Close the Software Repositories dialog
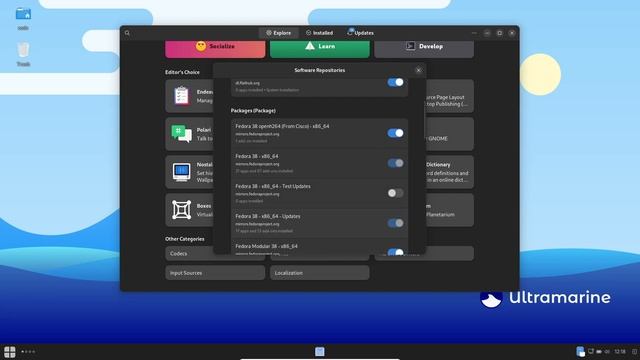Viewport: 640px width, 360px height. pyautogui.click(x=418, y=70)
